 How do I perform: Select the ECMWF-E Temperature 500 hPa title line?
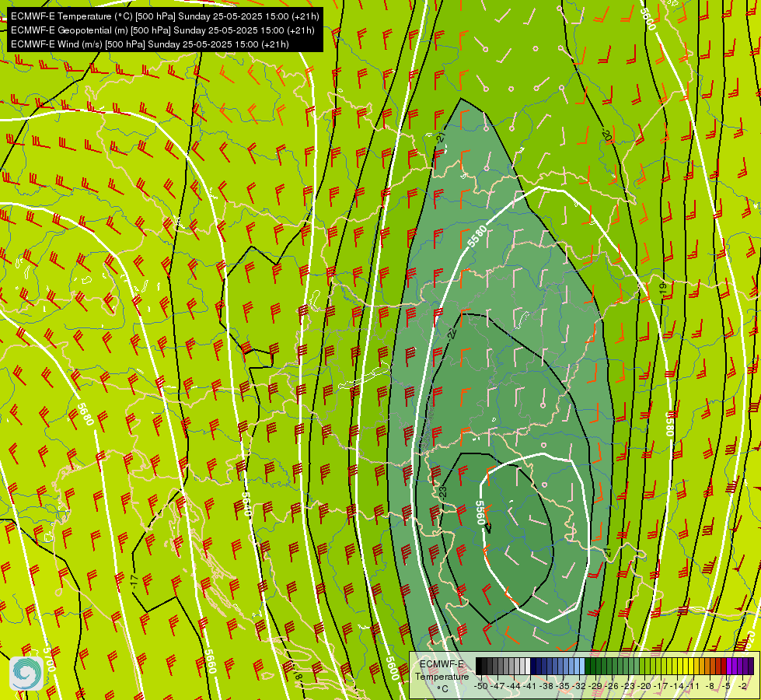point(165,16)
